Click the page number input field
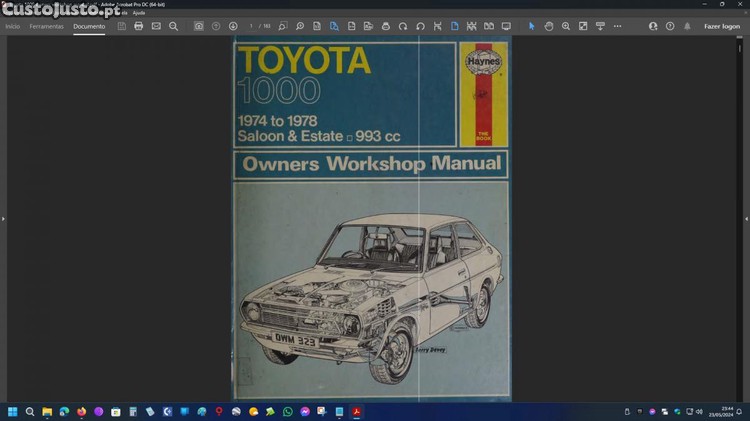The width and height of the screenshot is (750, 421). [x=252, y=26]
